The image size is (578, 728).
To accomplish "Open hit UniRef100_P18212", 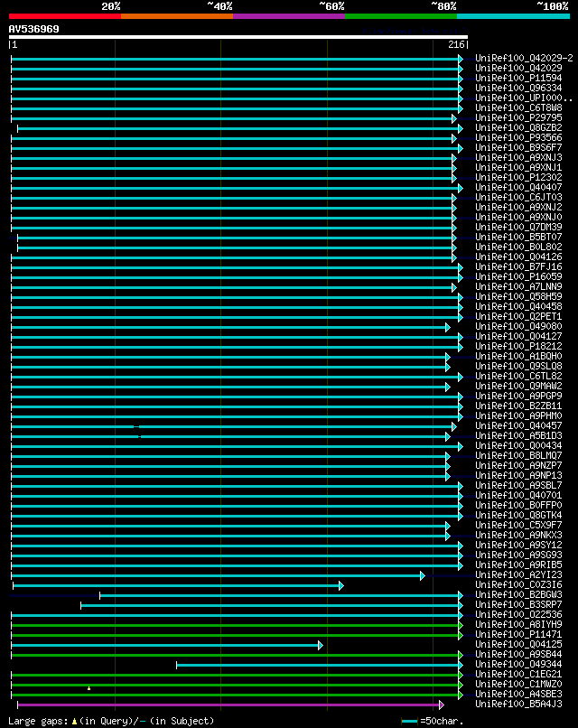I will click(x=518, y=346).
